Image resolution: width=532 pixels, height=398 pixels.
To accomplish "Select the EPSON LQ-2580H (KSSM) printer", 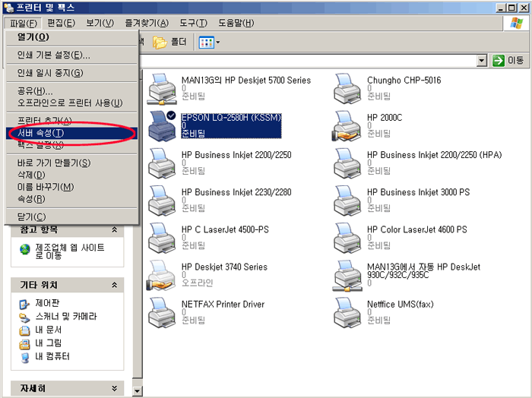I will (164, 127).
